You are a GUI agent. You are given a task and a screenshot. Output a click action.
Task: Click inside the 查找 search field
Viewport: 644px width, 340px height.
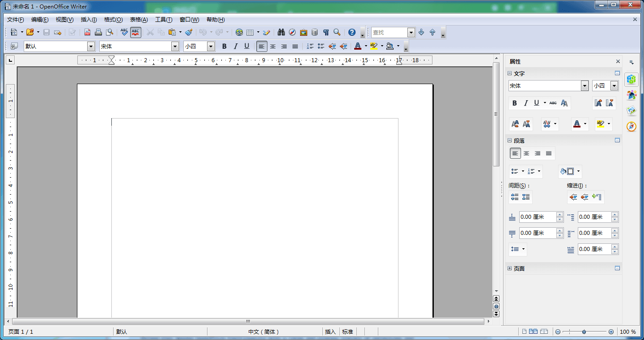coord(389,32)
